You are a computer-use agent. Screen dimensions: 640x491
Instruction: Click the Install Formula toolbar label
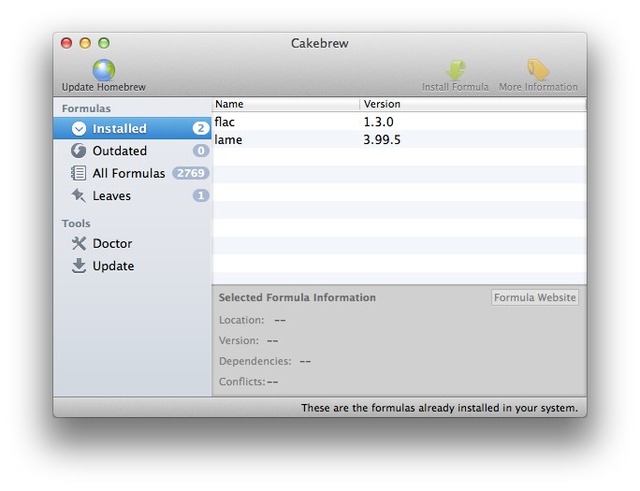(x=455, y=87)
